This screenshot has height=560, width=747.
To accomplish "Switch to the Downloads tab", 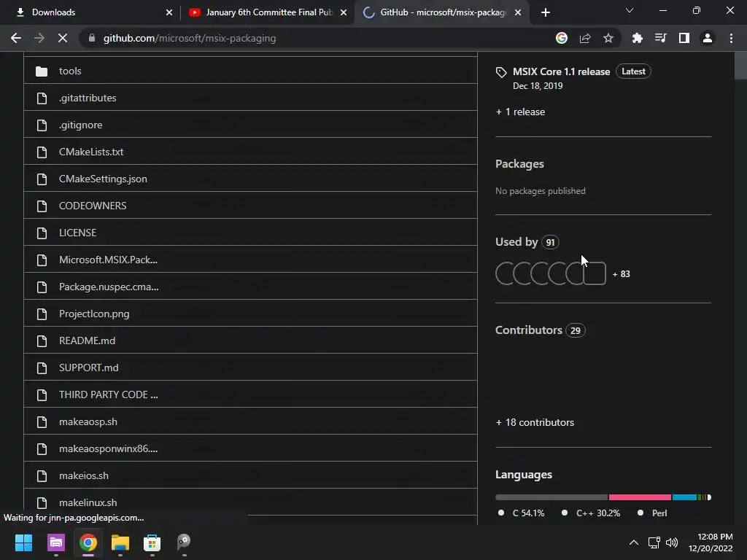I will (x=90, y=12).
